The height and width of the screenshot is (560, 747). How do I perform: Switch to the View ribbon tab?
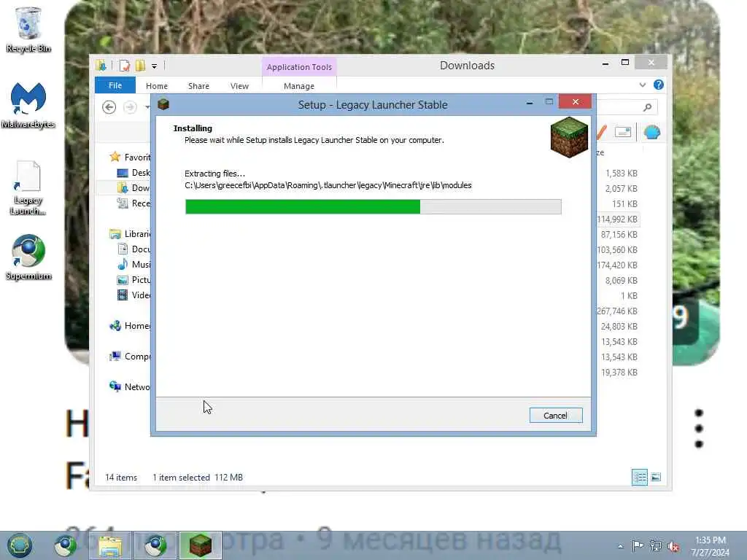[x=239, y=86]
